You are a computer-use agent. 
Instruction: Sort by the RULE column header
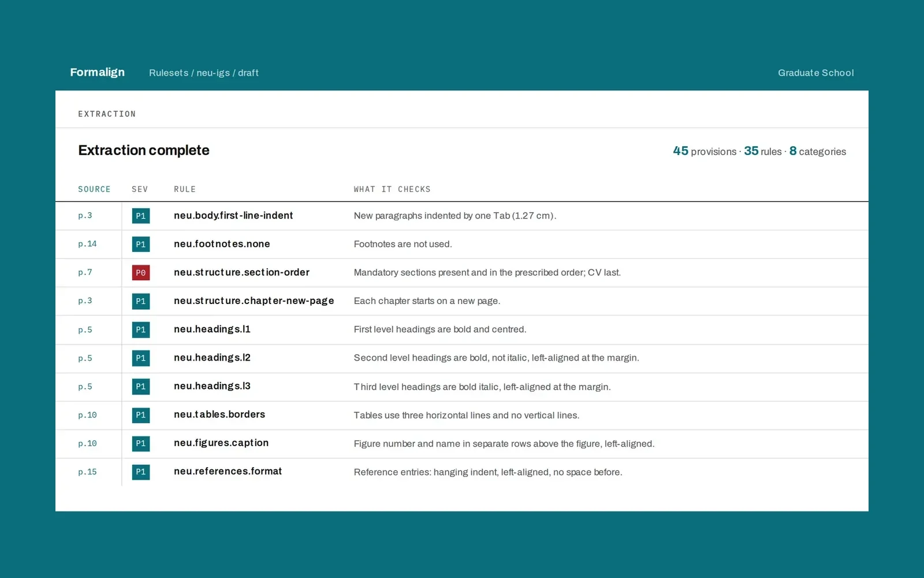pos(185,189)
